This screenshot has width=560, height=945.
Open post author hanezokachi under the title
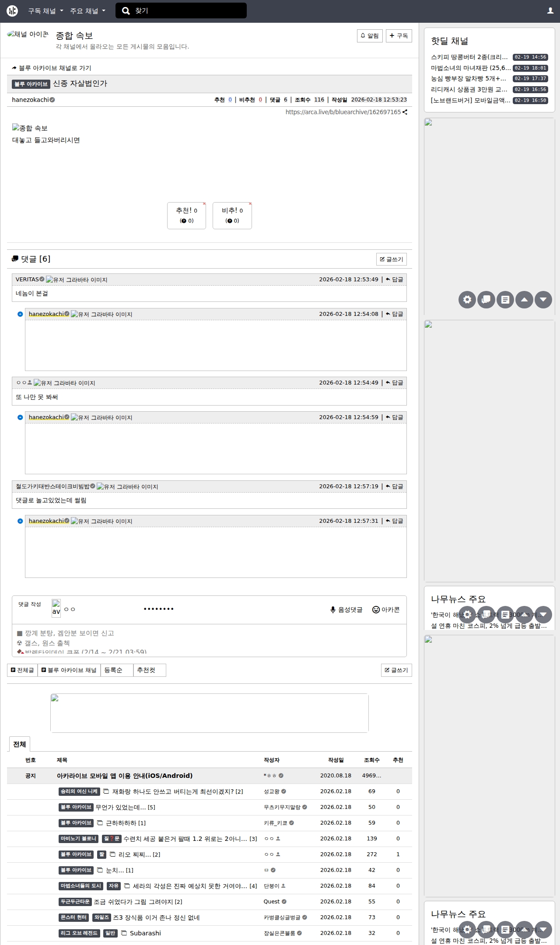coord(30,100)
